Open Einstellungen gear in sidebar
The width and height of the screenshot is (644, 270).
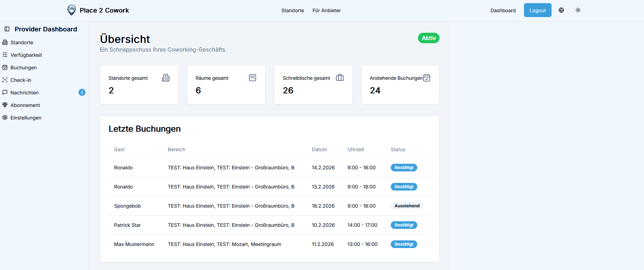coord(5,117)
